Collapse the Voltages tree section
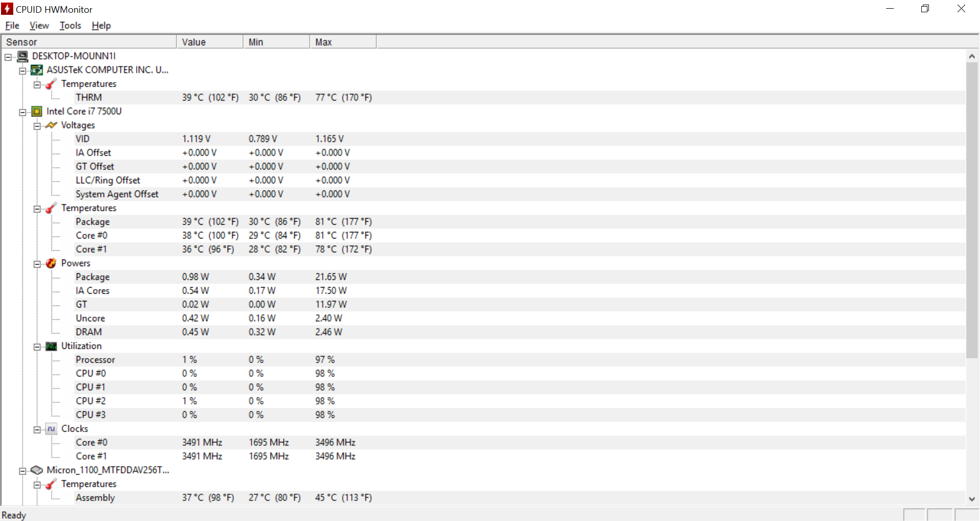Image resolution: width=980 pixels, height=521 pixels. (37, 126)
